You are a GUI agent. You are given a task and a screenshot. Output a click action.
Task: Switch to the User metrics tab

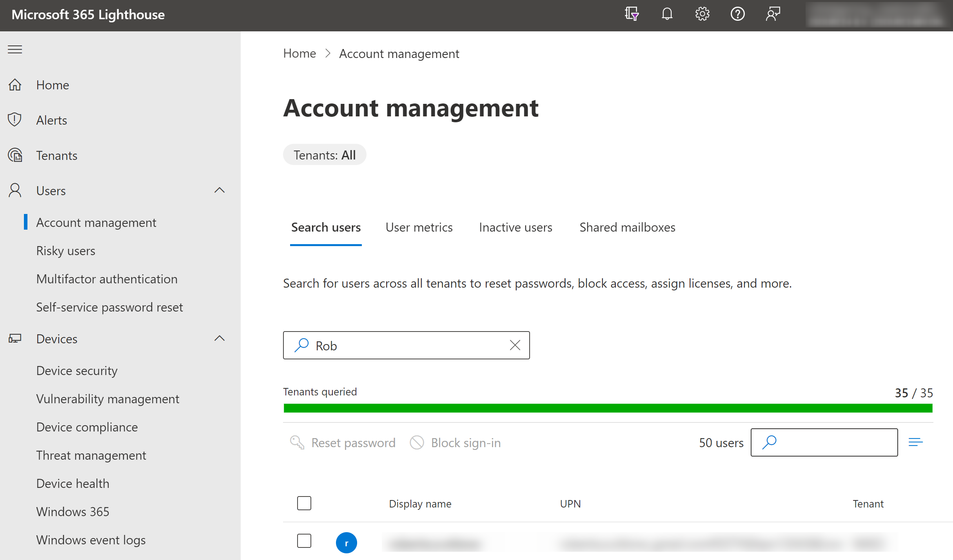pyautogui.click(x=419, y=228)
